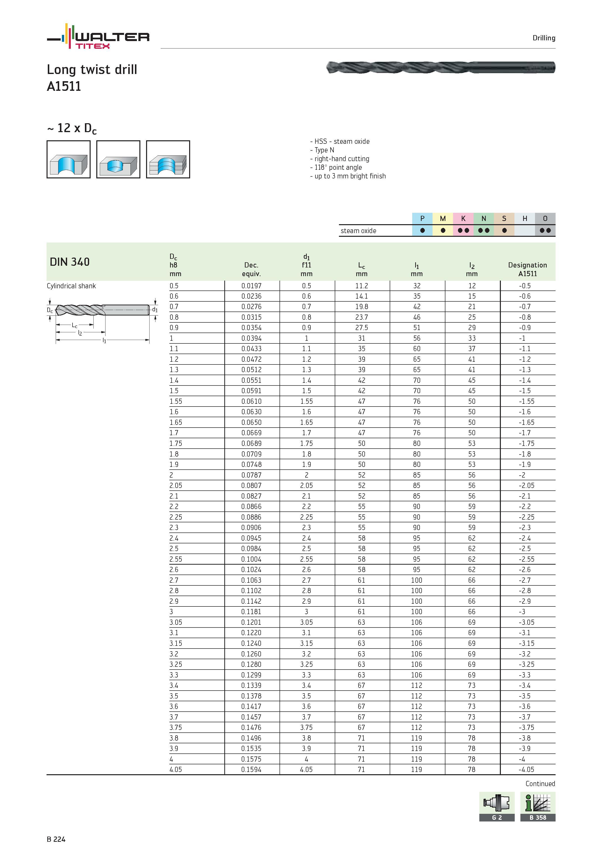
Task: Click l1 value 119 in the 4.05 row
Action: click(416, 769)
